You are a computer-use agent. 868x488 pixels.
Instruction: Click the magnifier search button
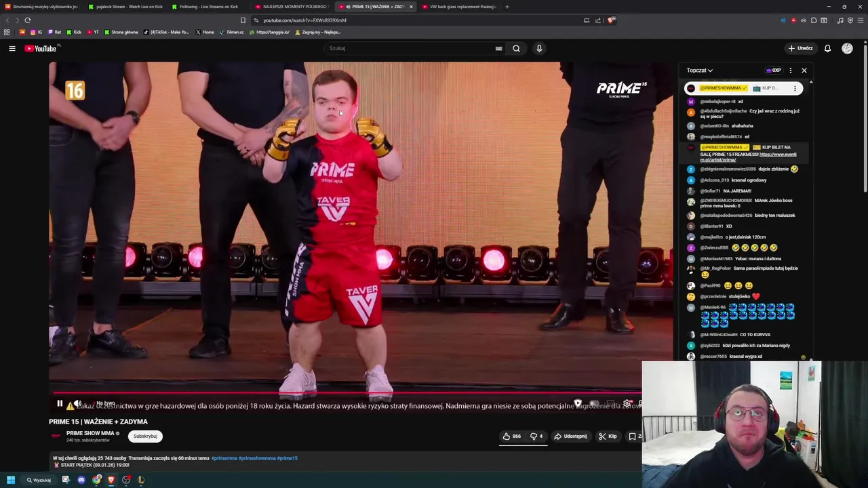point(516,48)
